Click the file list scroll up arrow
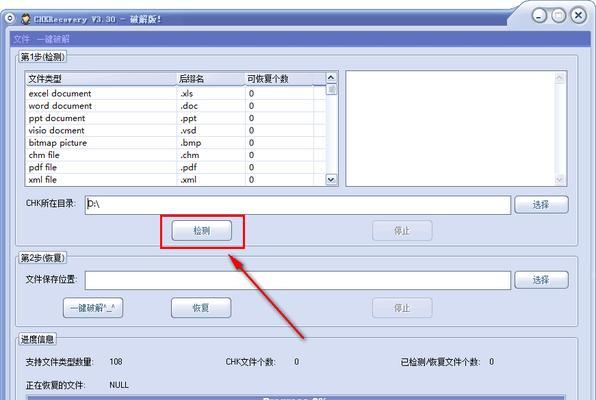Image resolution: width=596 pixels, height=400 pixels. point(331,78)
